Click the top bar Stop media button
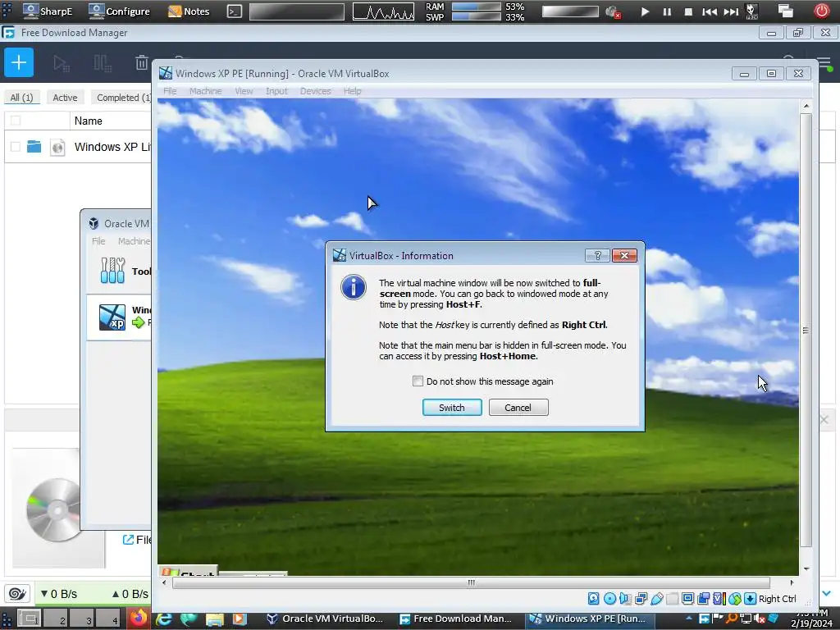Viewport: 840px width, 630px height. pyautogui.click(x=688, y=11)
